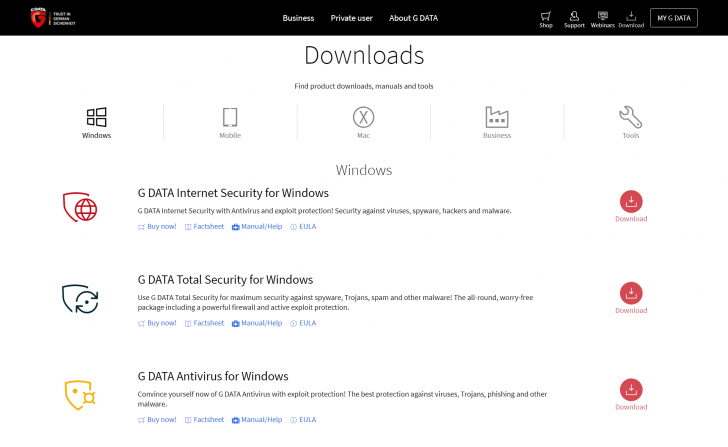Click the Internet Security shield globe icon

(x=80, y=207)
